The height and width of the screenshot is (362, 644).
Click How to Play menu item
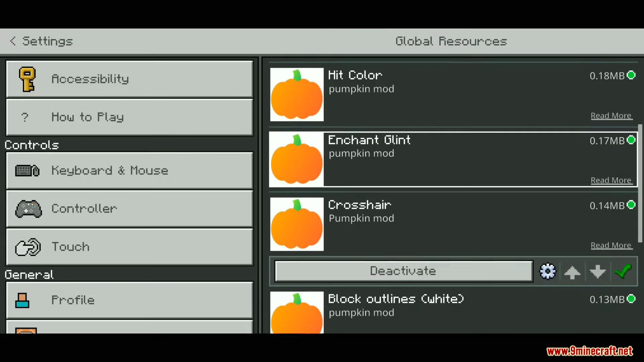pos(129,117)
